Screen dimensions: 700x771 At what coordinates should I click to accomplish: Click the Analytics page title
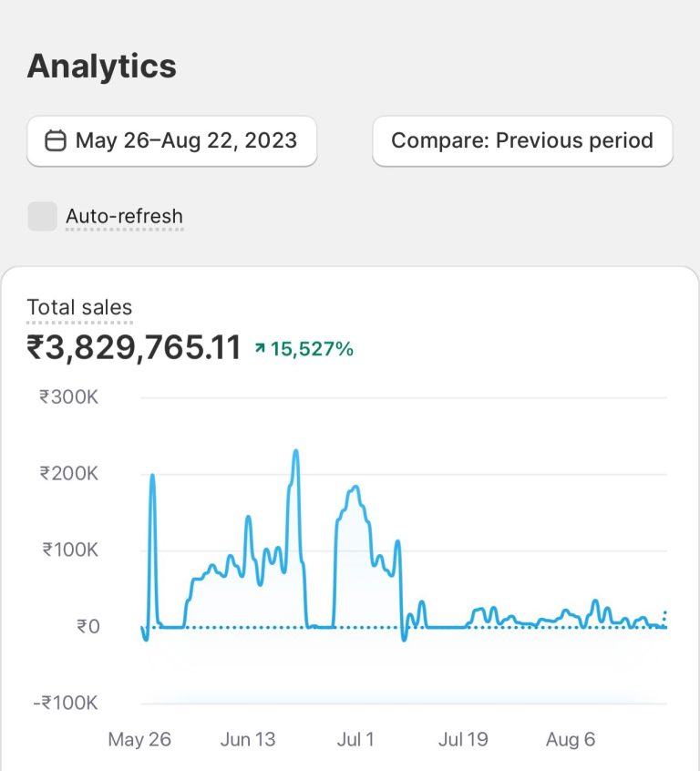click(x=102, y=67)
